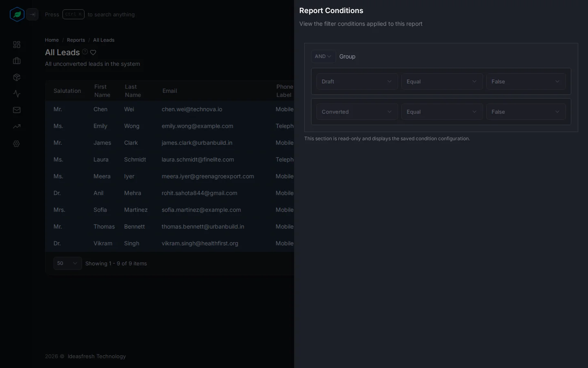Image resolution: width=588 pixels, height=368 pixels.
Task: Click the 'search anything' bar
Action: point(90,14)
